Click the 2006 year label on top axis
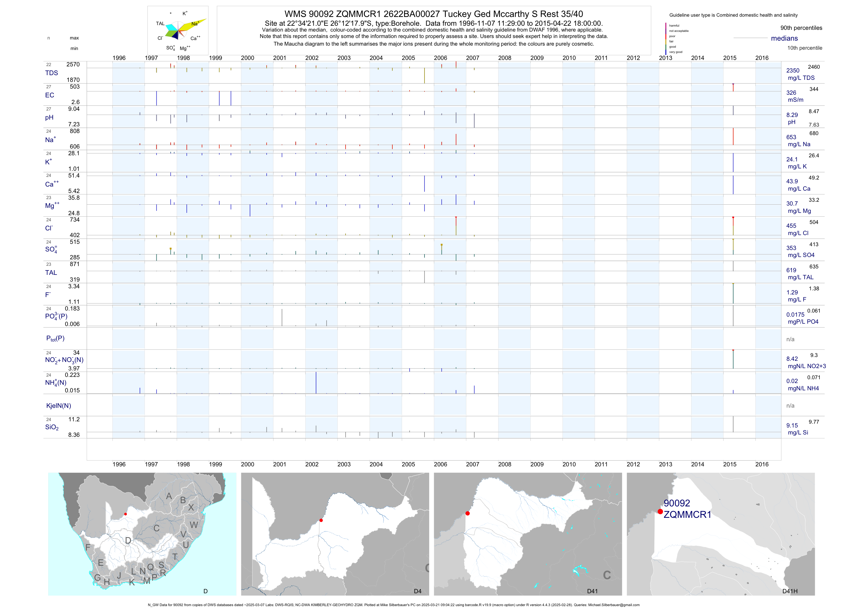The image size is (868, 614). (440, 58)
